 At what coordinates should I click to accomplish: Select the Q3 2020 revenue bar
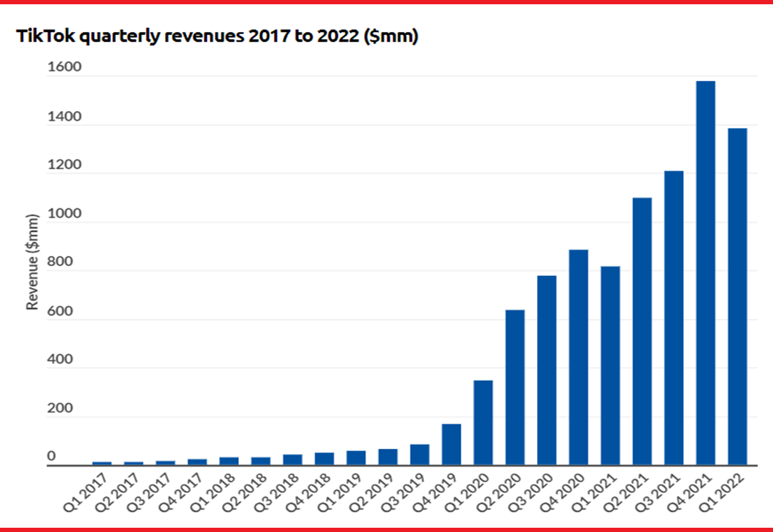[x=547, y=371]
